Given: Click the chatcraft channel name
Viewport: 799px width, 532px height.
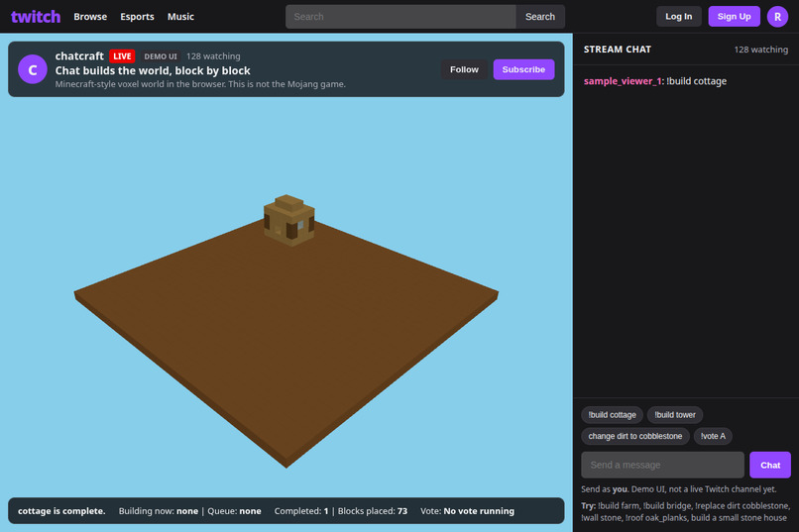Looking at the screenshot, I should tap(79, 56).
